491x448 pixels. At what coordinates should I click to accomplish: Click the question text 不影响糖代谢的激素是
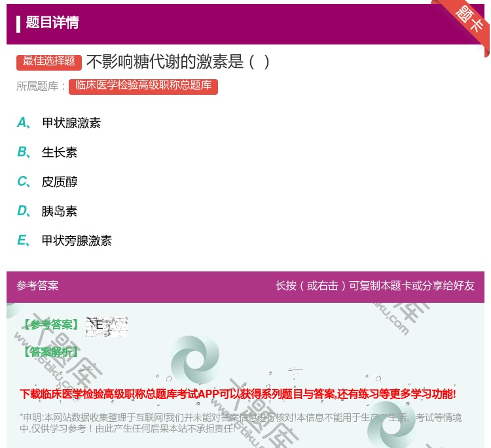click(178, 61)
